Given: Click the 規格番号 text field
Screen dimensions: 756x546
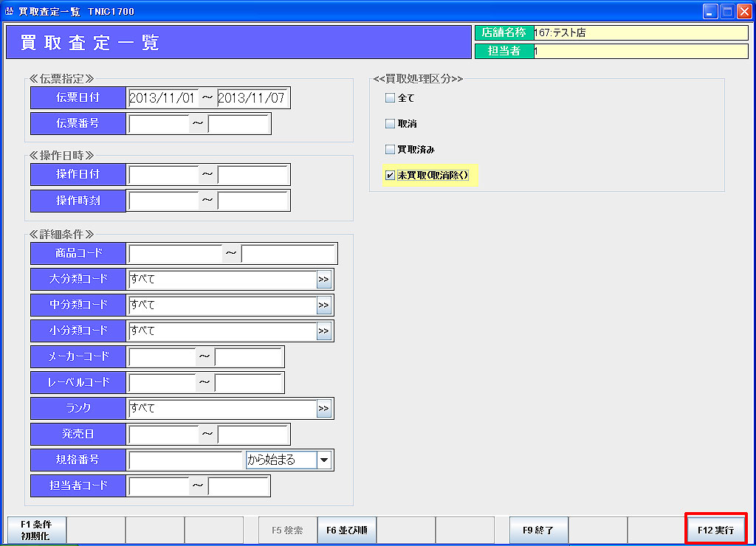Looking at the screenshot, I should (x=185, y=460).
